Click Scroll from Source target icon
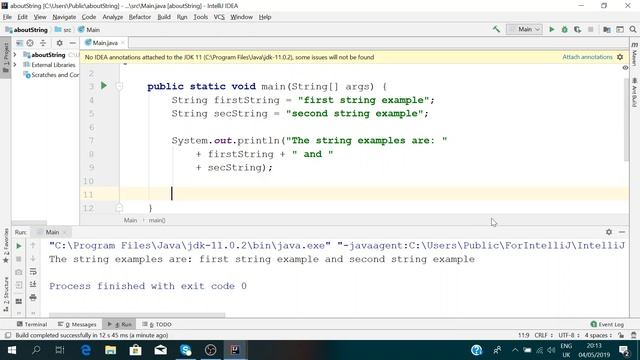 click(30, 43)
